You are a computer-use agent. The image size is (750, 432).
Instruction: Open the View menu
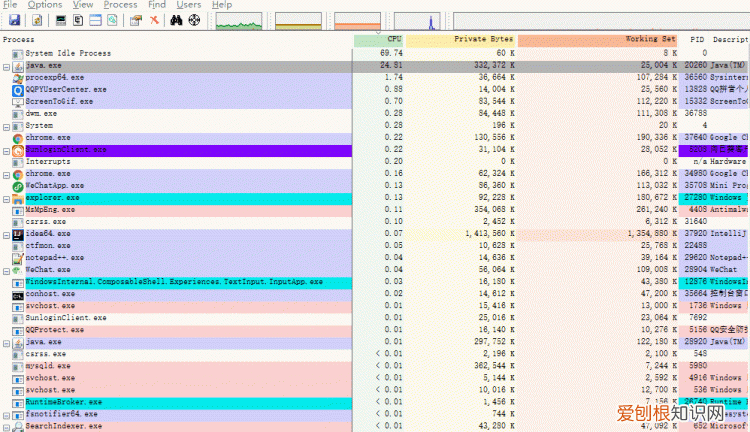click(83, 4)
